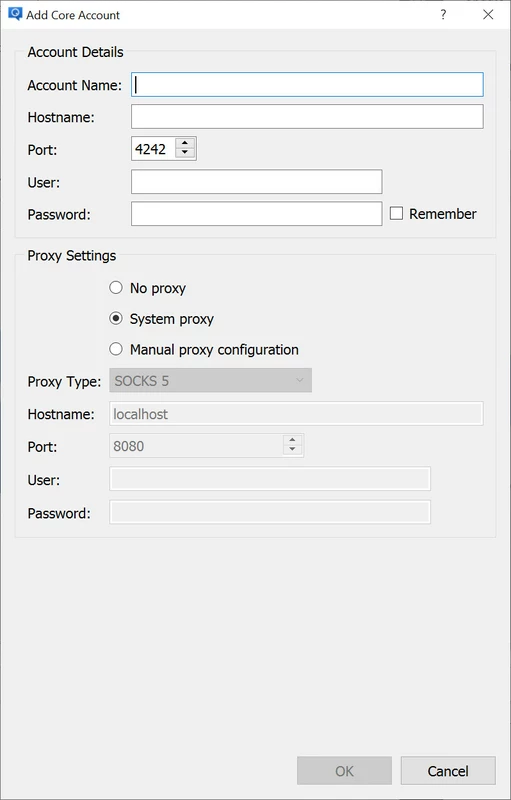Open the help question mark button
Image resolution: width=511 pixels, height=800 pixels.
tap(443, 14)
